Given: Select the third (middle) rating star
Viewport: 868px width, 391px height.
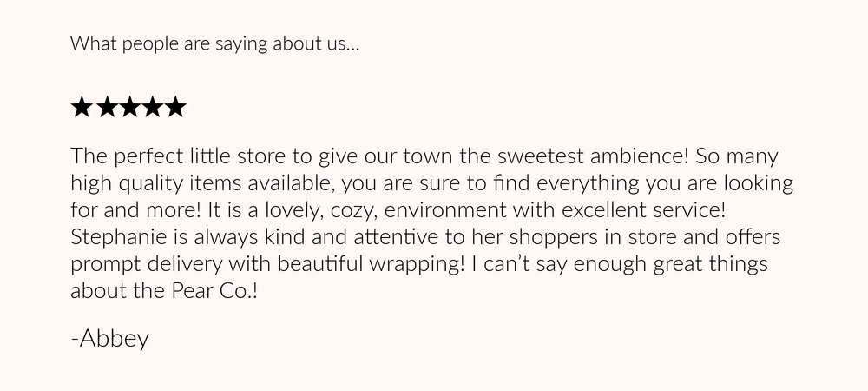Looking at the screenshot, I should (x=128, y=107).
